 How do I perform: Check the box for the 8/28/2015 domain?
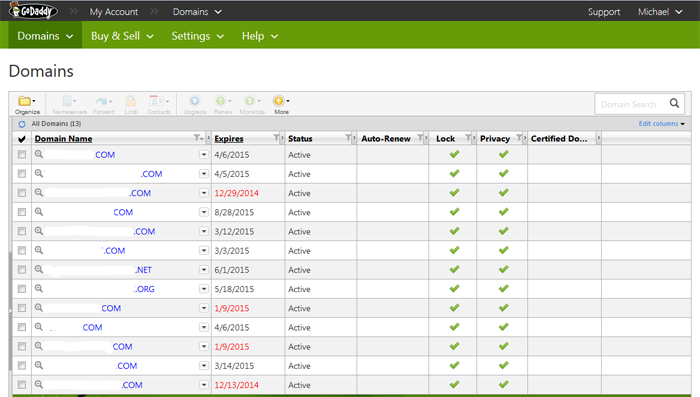[x=21, y=212]
